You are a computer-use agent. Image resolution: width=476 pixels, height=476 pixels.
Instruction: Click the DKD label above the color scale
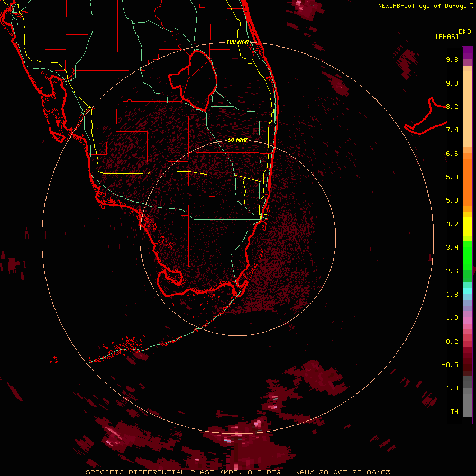click(x=465, y=32)
